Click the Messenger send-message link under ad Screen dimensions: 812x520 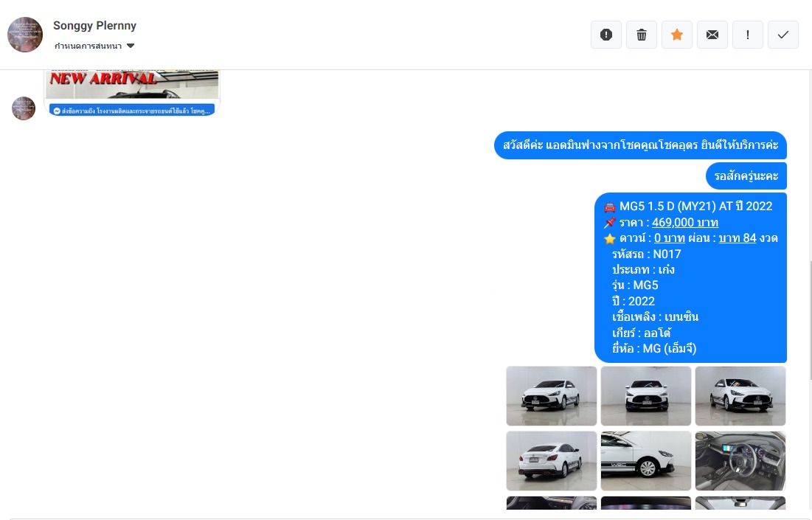click(132, 111)
